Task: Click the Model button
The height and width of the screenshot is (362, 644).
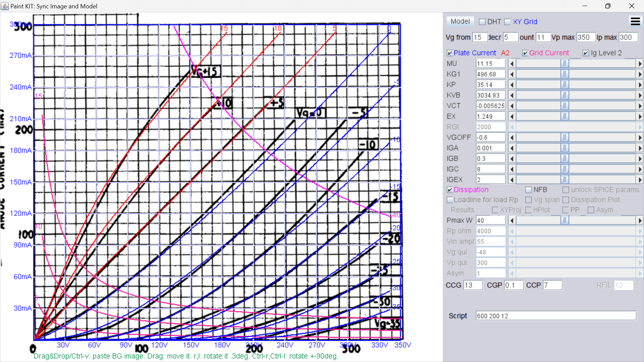Action: coord(460,21)
